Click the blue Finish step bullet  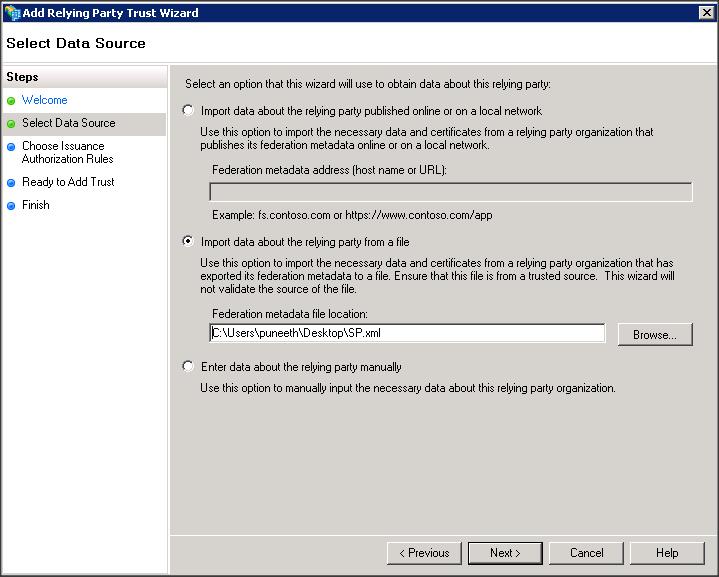click(11, 206)
